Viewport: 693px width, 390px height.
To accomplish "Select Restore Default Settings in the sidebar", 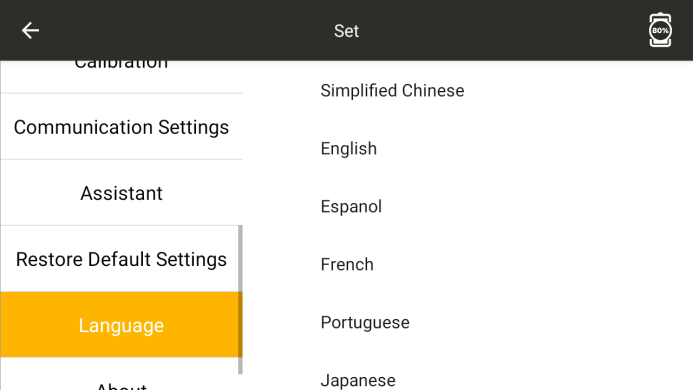I will 122,259.
